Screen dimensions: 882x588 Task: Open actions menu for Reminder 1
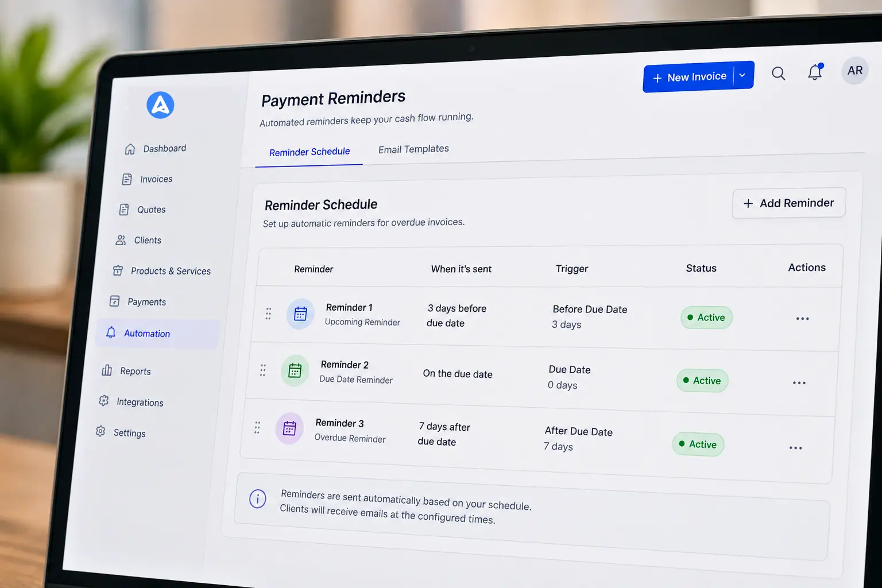click(x=802, y=319)
